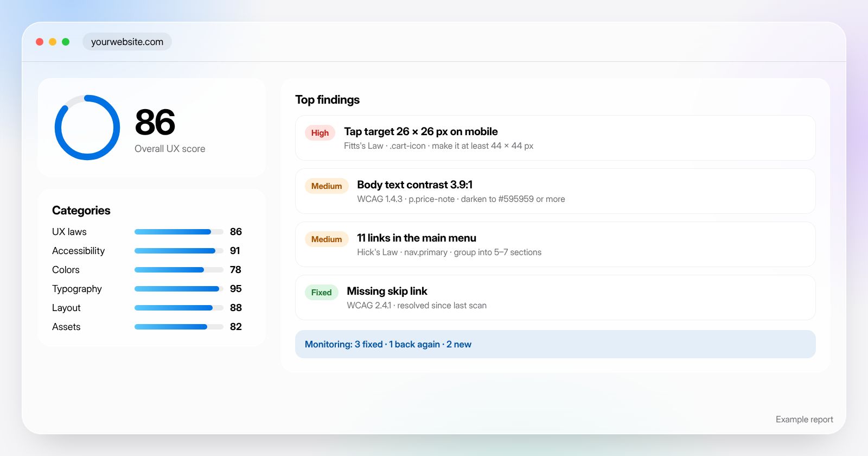This screenshot has height=456, width=868.
Task: Click the Assets category label
Action: click(66, 327)
